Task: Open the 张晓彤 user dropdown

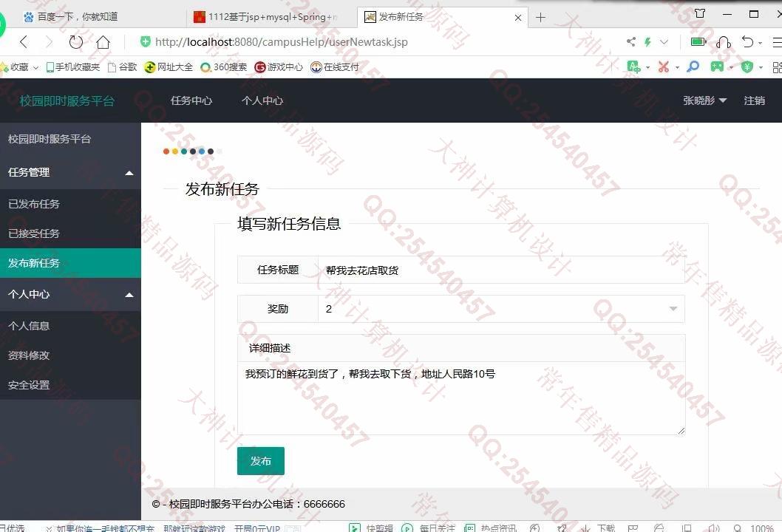Action: [704, 100]
